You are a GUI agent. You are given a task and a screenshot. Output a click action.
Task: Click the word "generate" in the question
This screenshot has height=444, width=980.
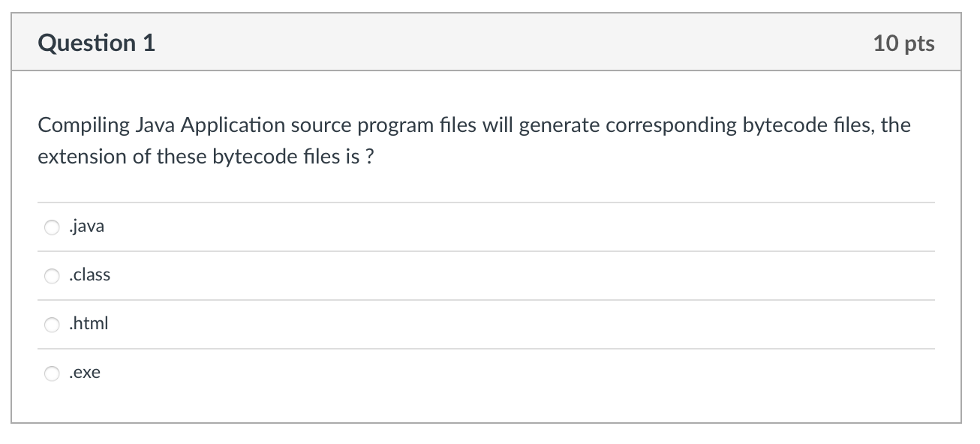click(x=556, y=126)
